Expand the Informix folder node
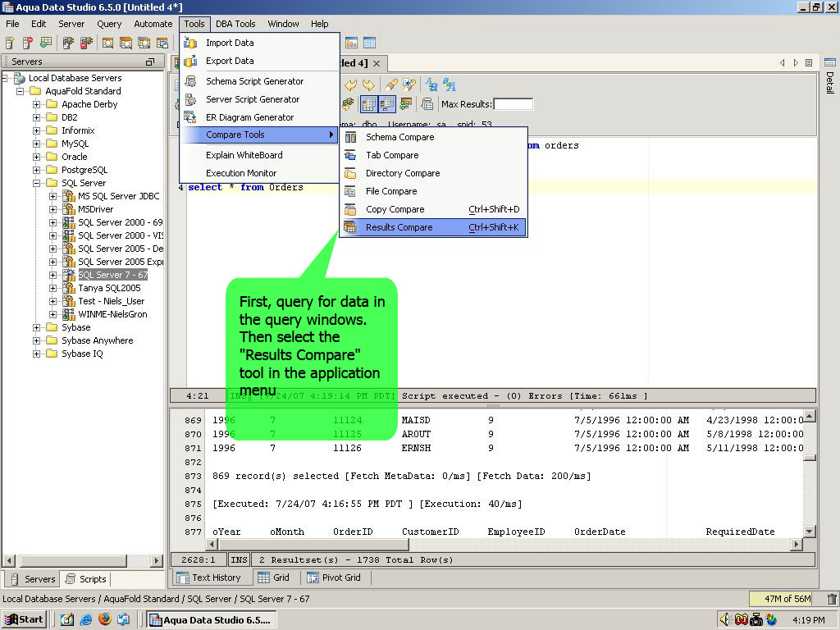The height and width of the screenshot is (630, 840). click(x=36, y=130)
